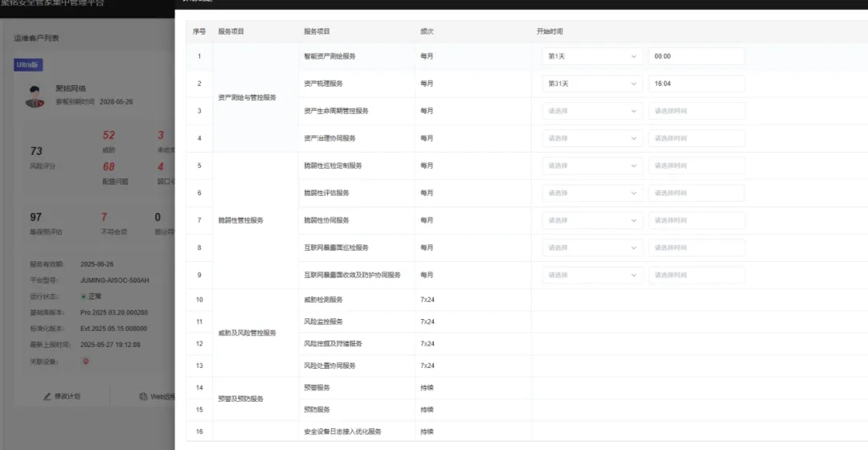868x450 pixels.
Task: Click the 16:04 start time field
Action: 696,84
